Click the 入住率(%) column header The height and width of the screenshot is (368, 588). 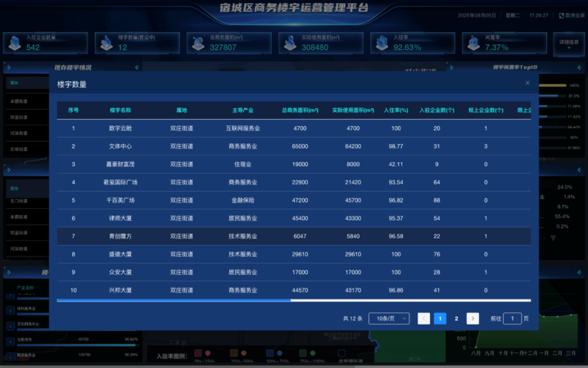pos(396,110)
